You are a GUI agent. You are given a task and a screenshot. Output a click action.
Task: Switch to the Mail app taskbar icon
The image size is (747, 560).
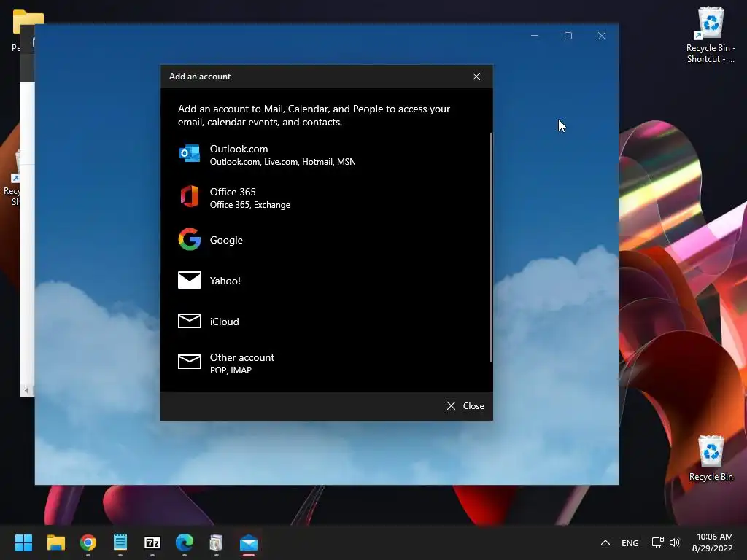[x=249, y=542]
